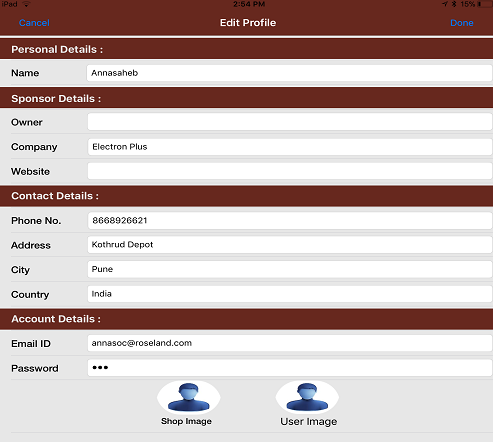Cancel editing the profile
The image size is (493, 442).
pos(34,23)
